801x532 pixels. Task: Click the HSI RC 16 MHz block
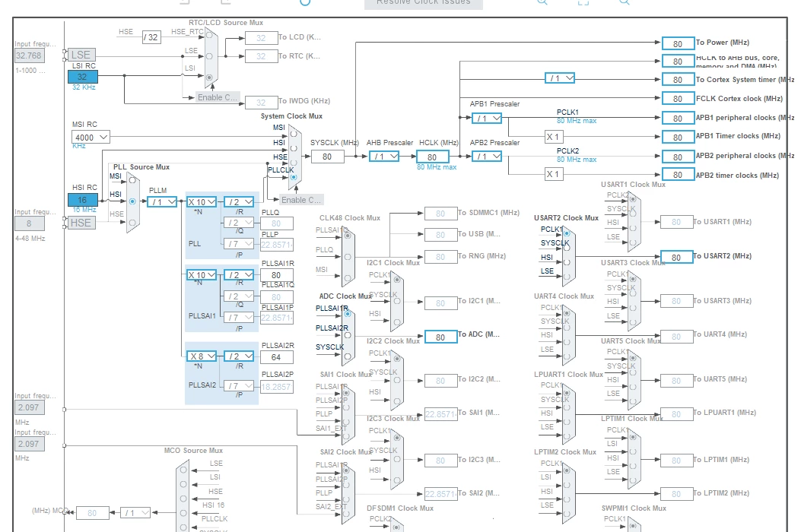point(83,200)
